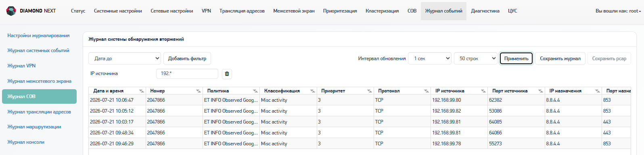Click the Diamond Next logo icon
This screenshot has width=644, height=155.
[x=11, y=11]
